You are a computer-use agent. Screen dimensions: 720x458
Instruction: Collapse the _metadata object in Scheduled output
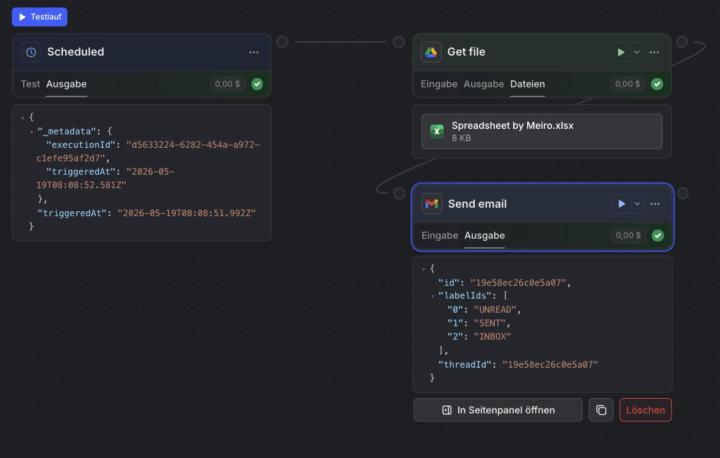31,132
